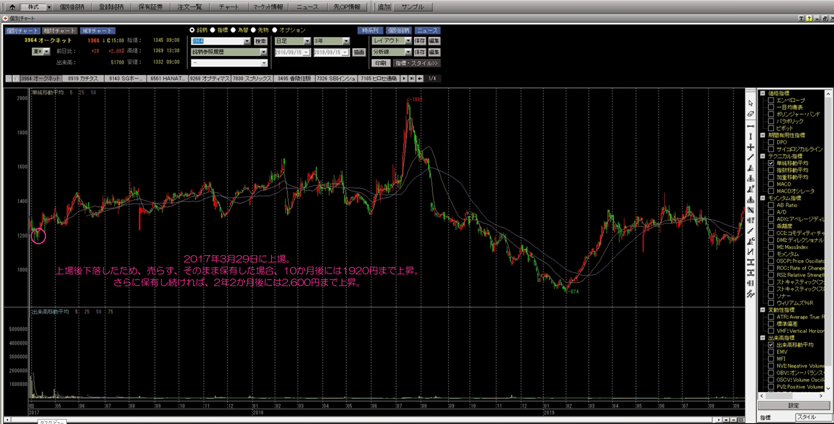Select the vertical line drawing tool

point(750,136)
